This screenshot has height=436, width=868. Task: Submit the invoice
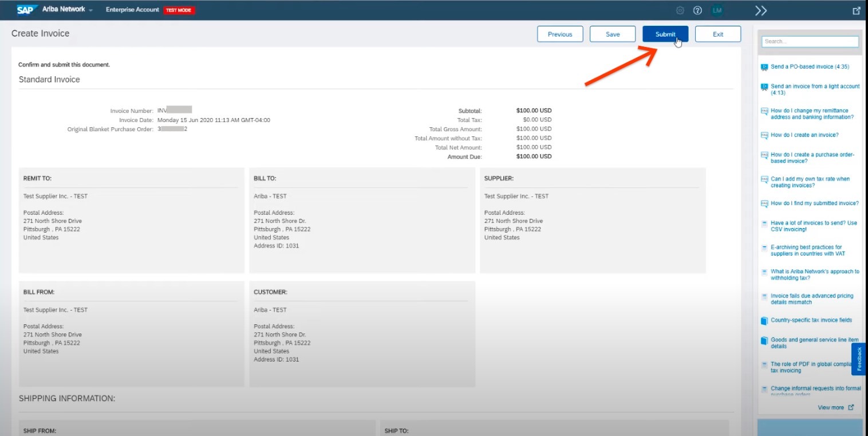(x=665, y=34)
